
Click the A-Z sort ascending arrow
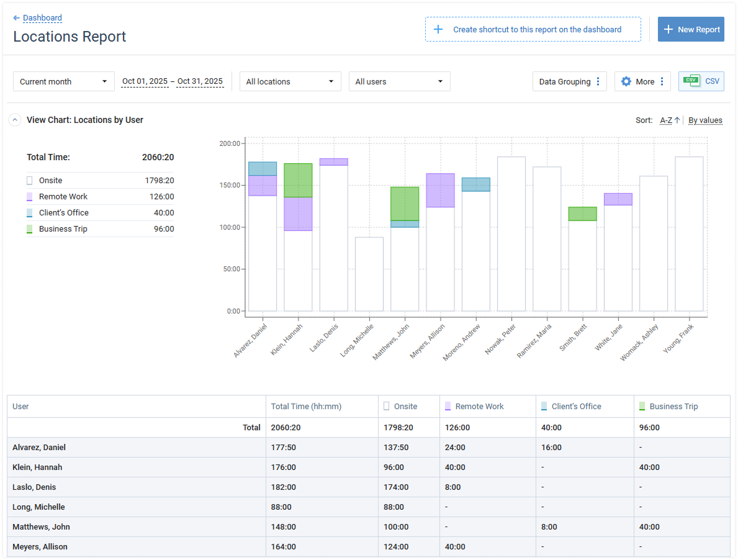pyautogui.click(x=677, y=120)
